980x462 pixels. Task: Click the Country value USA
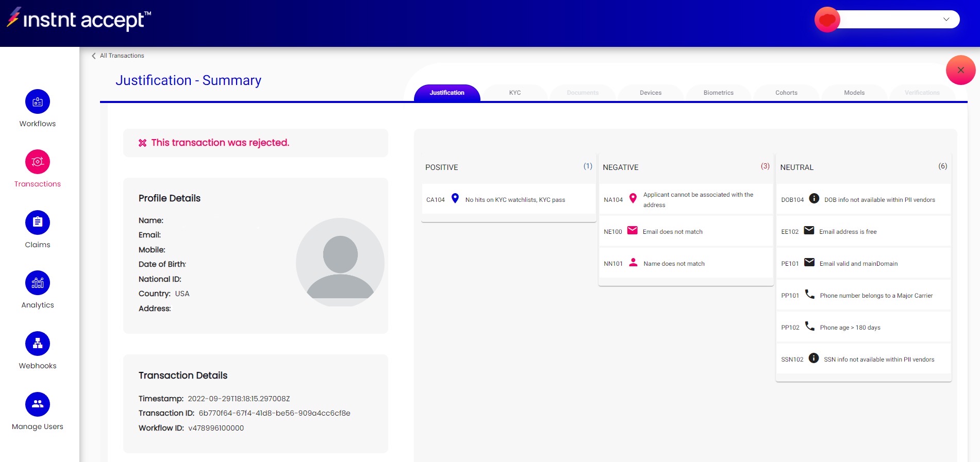182,294
